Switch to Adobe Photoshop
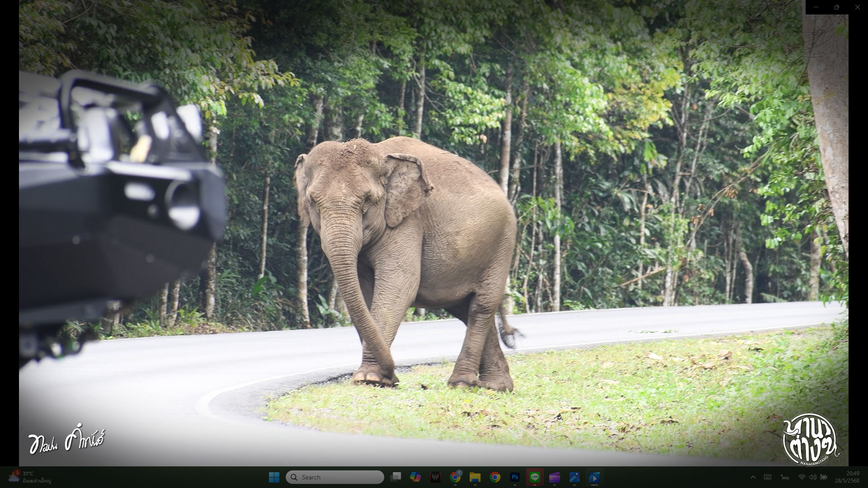Image resolution: width=868 pixels, height=488 pixels. click(515, 477)
